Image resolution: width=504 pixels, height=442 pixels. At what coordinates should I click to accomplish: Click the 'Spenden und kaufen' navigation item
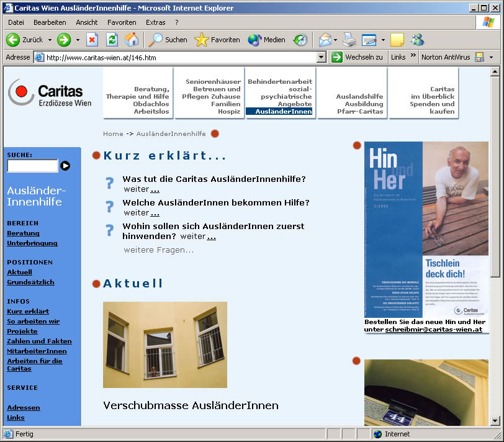tap(432, 107)
